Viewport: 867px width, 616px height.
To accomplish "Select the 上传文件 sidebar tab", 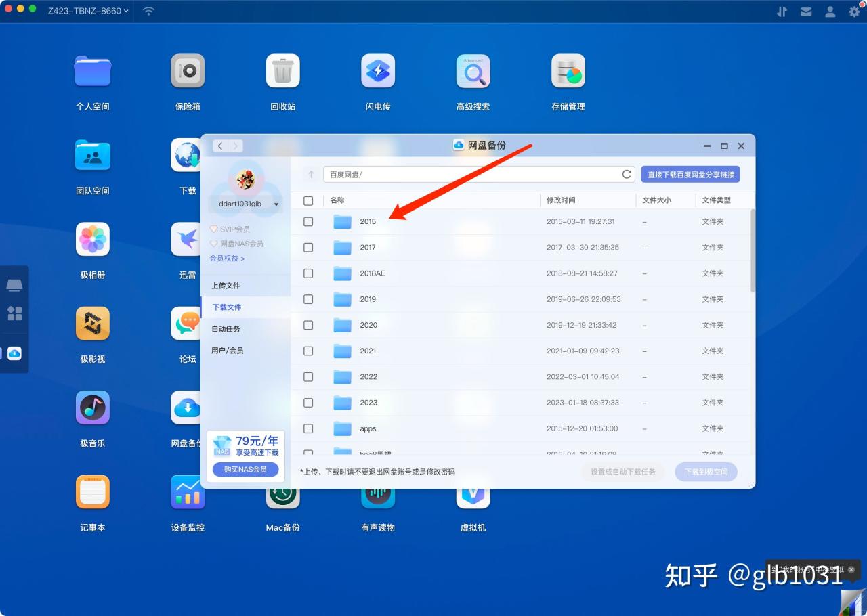I will (224, 285).
